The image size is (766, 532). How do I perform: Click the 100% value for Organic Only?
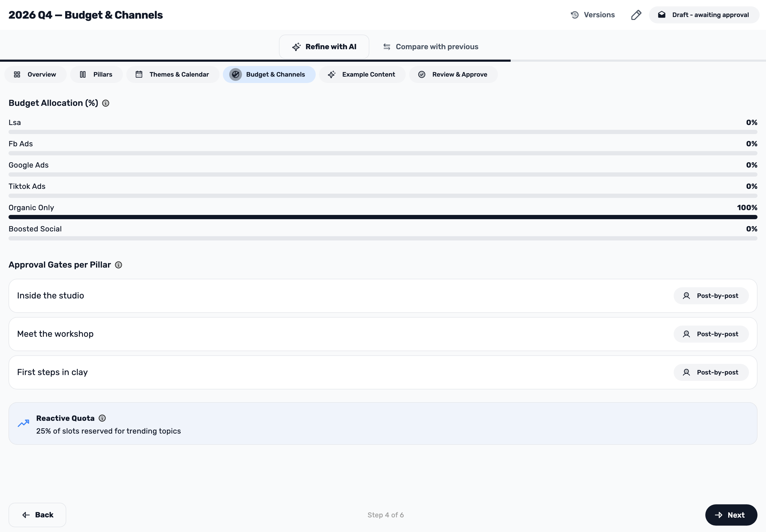pyautogui.click(x=747, y=208)
